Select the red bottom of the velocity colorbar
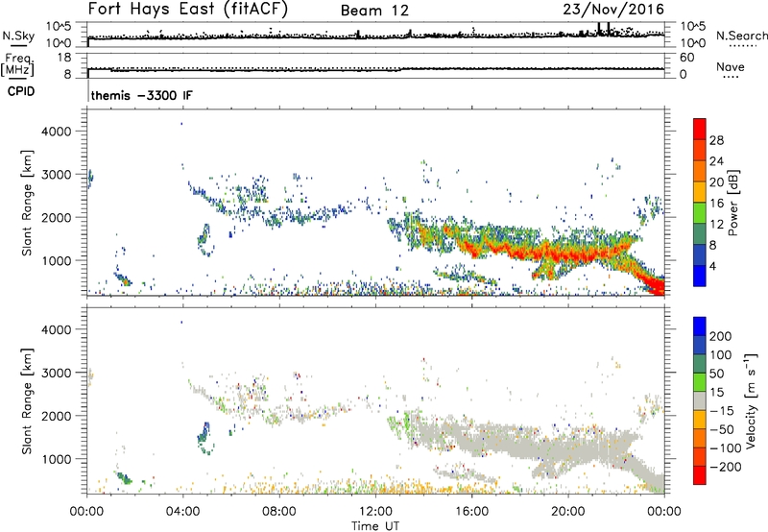This screenshot has height=532, width=768. tap(700, 475)
